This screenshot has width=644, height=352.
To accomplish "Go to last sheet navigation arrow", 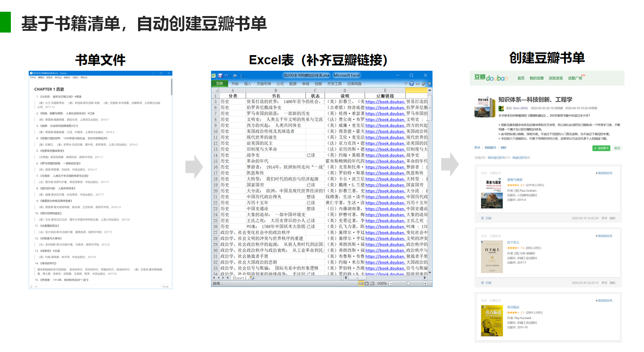I will (228, 278).
